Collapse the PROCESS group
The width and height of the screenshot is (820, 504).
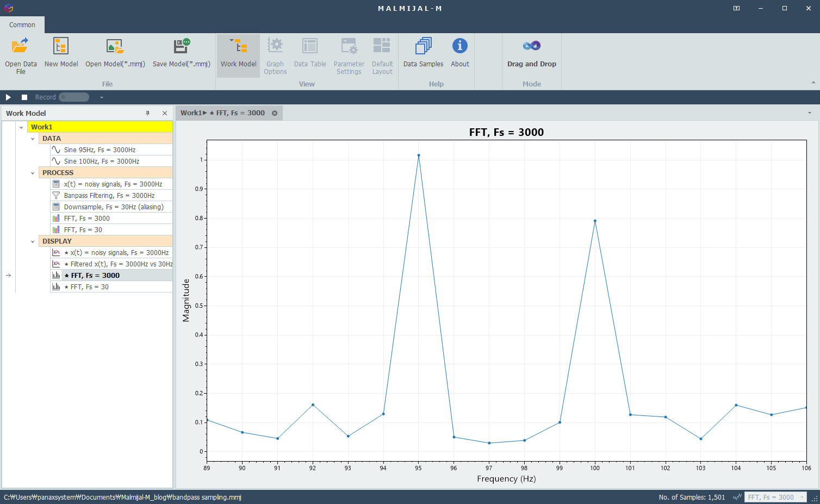point(33,173)
